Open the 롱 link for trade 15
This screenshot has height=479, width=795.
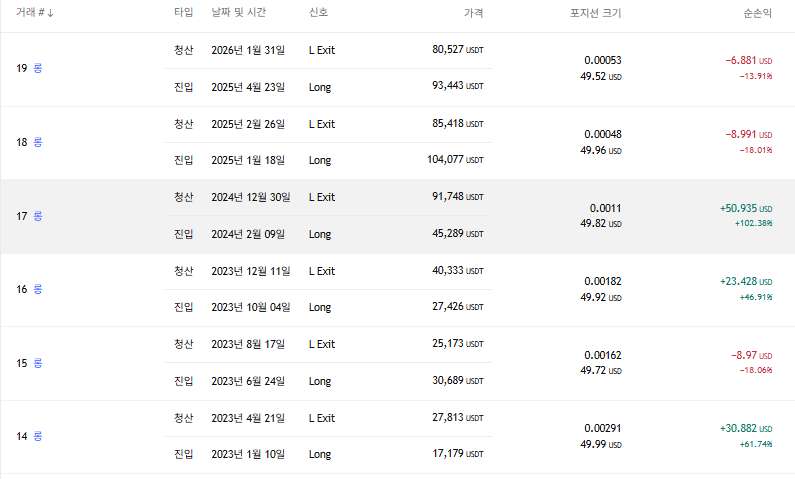(38, 363)
